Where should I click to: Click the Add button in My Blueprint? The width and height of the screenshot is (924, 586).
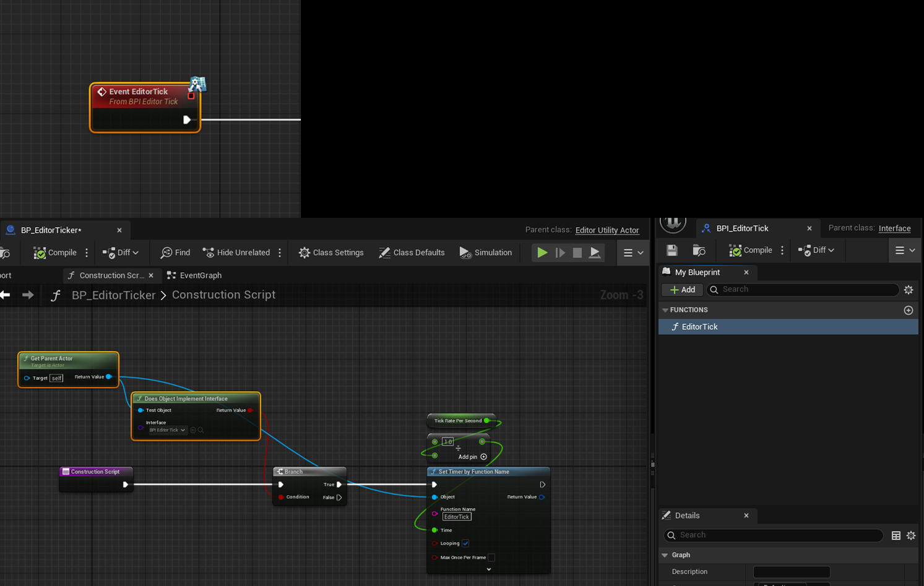click(x=681, y=290)
